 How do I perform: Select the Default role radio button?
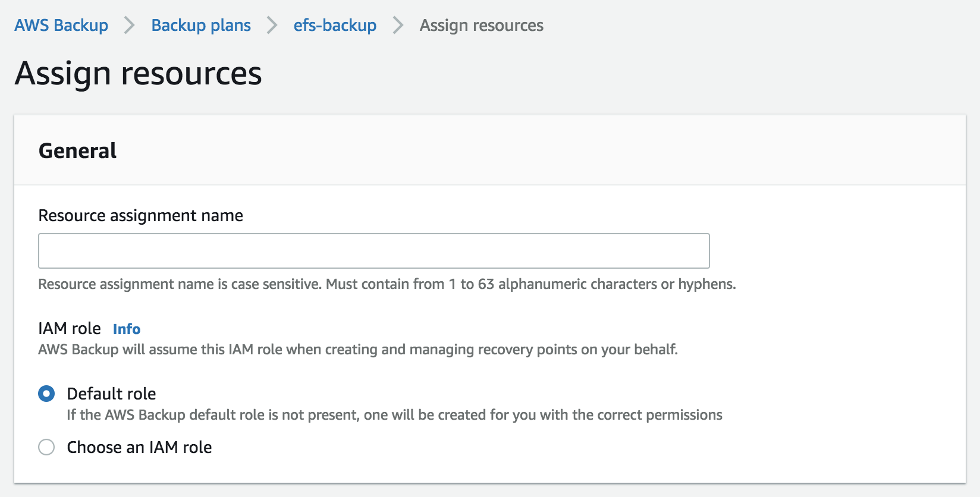tap(46, 394)
